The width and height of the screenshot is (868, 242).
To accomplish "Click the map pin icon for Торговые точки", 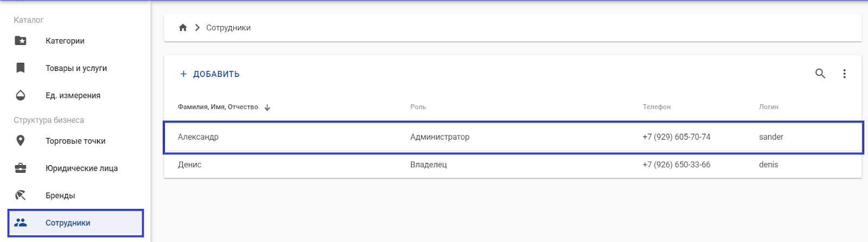I will point(21,141).
